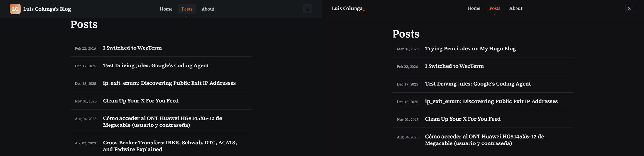Toggle the moon theme icon in LC-logo header
This screenshot has width=644, height=156.
tap(308, 9)
